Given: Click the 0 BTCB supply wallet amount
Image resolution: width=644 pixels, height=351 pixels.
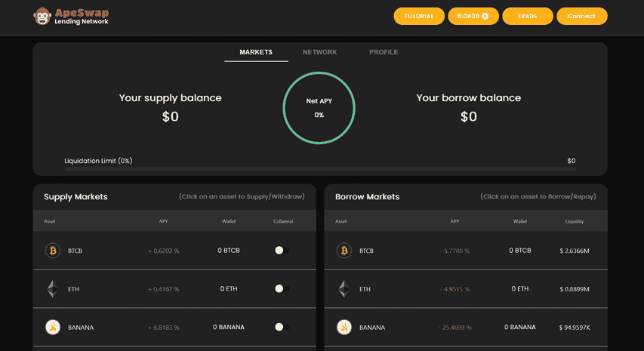Looking at the screenshot, I should coord(229,251).
